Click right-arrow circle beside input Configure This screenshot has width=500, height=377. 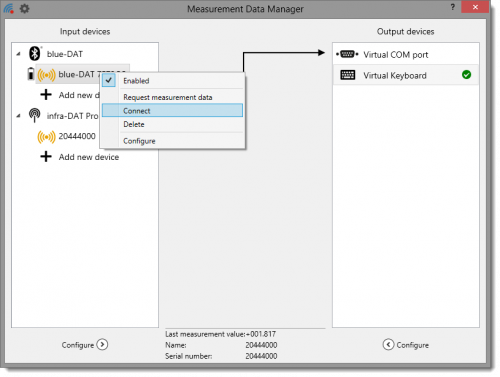tap(102, 344)
